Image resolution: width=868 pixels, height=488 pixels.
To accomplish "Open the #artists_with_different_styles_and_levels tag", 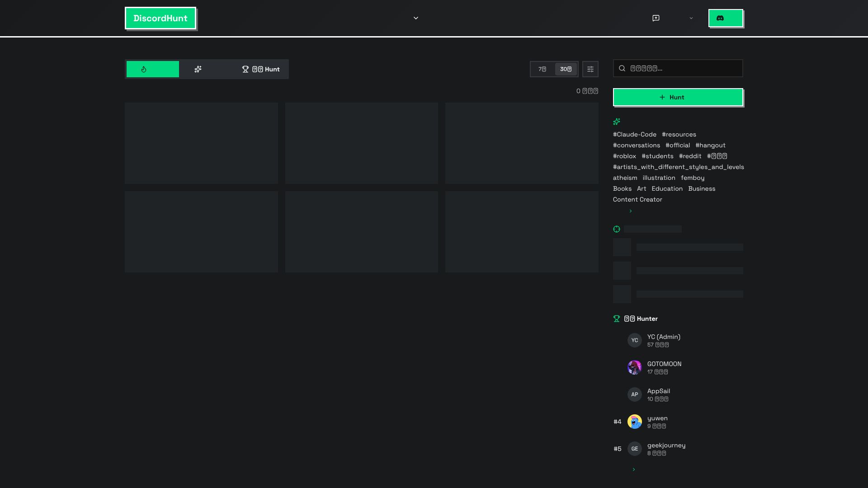I will [679, 167].
